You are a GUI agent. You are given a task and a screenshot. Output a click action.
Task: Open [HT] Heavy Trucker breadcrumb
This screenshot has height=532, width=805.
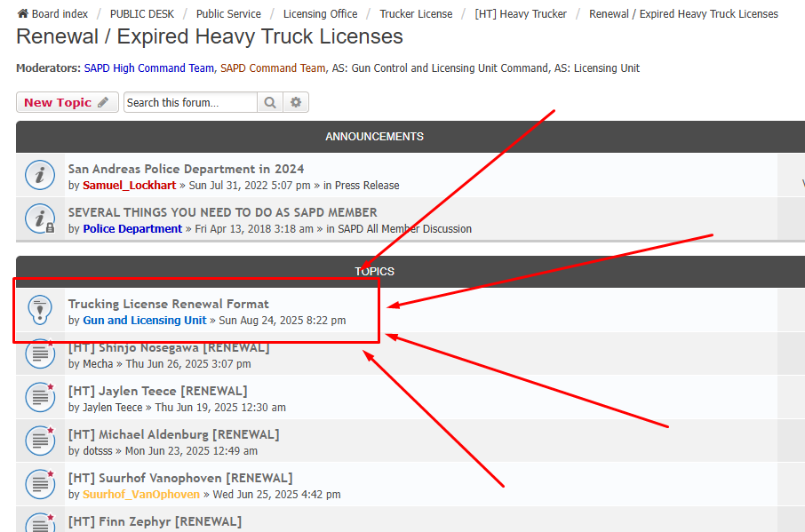[x=521, y=14]
